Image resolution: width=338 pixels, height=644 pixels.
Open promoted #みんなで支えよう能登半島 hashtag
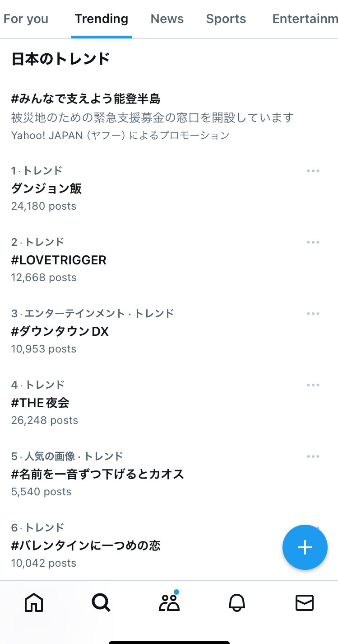click(86, 99)
